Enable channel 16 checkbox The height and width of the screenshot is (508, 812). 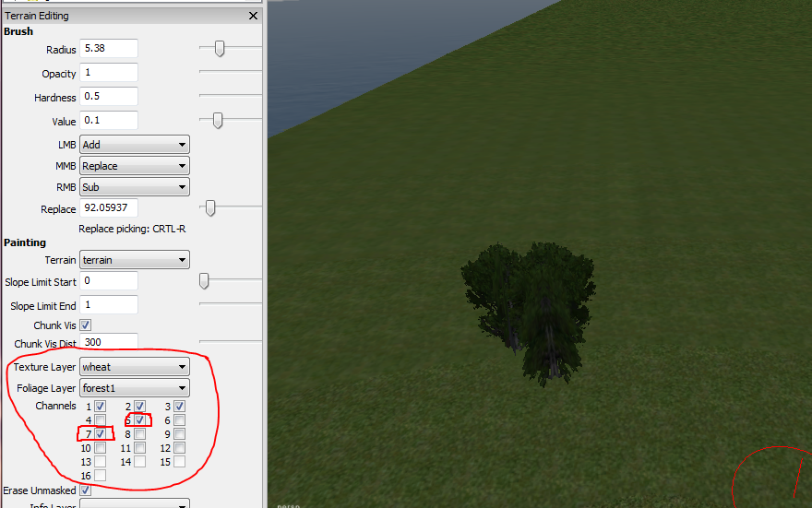click(101, 476)
